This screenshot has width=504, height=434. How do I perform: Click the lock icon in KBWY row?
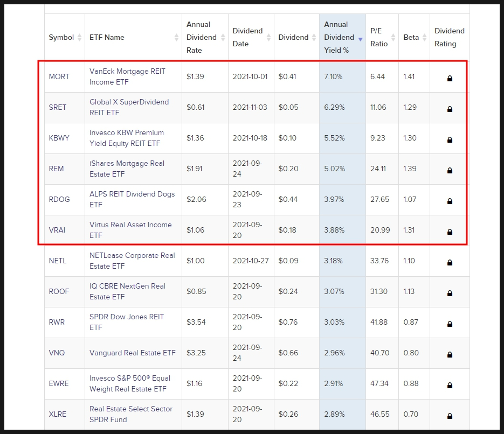pos(450,139)
